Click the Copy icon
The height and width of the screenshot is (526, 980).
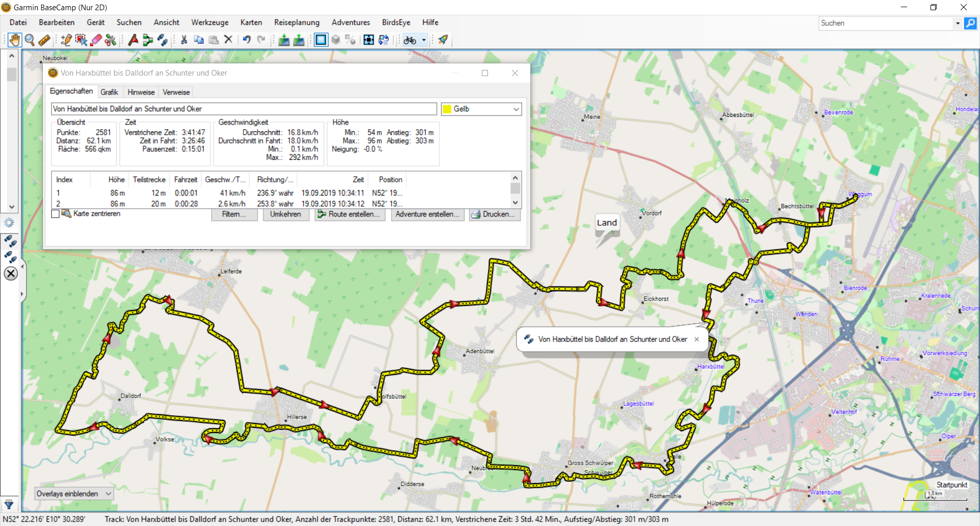point(199,40)
